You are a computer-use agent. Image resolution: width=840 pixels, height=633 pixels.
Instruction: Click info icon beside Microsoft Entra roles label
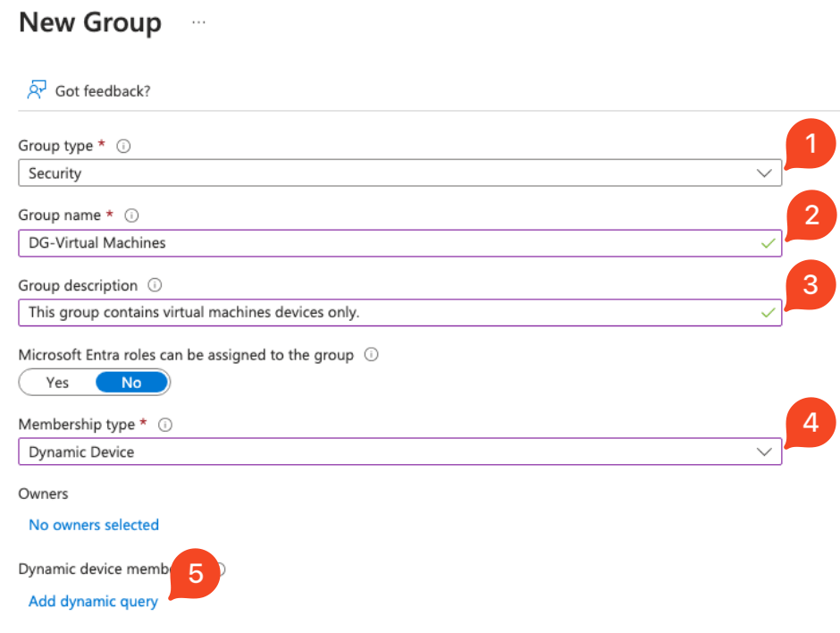(x=372, y=355)
